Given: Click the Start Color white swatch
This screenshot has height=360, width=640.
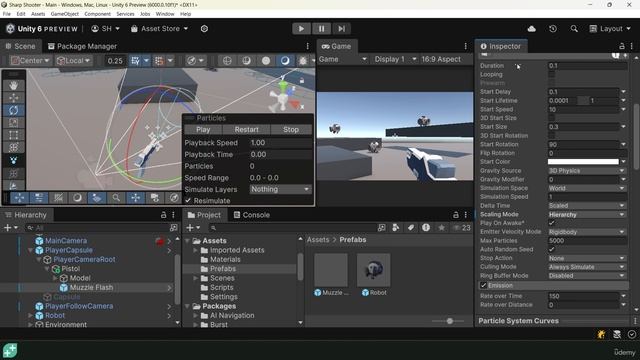Looking at the screenshot, I should 583,162.
